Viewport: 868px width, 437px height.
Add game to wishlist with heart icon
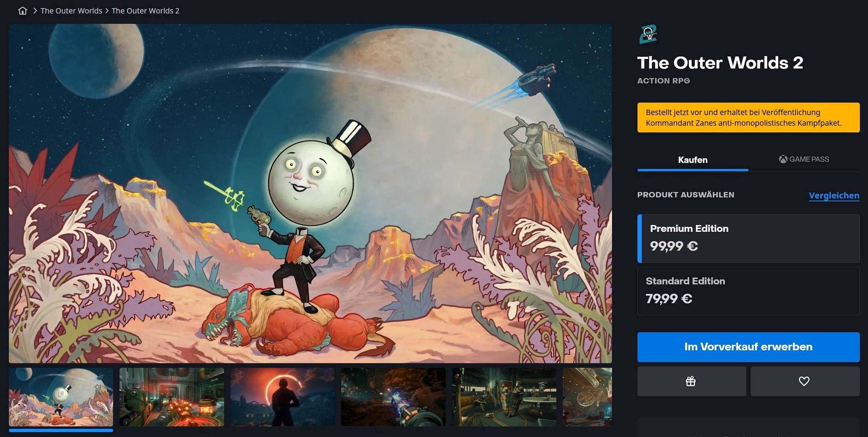[805, 381]
